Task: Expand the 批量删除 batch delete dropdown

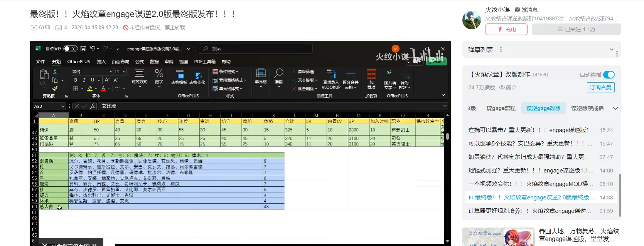Action: coord(316,89)
